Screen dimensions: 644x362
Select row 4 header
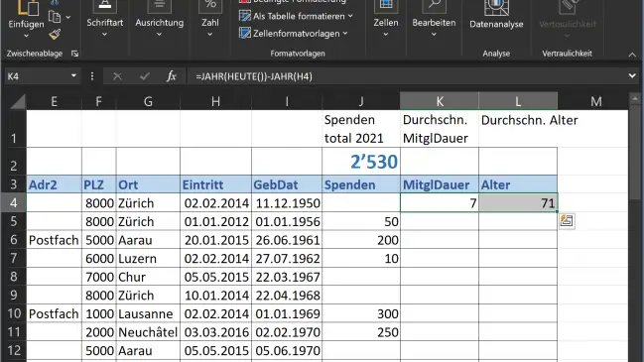point(13,202)
